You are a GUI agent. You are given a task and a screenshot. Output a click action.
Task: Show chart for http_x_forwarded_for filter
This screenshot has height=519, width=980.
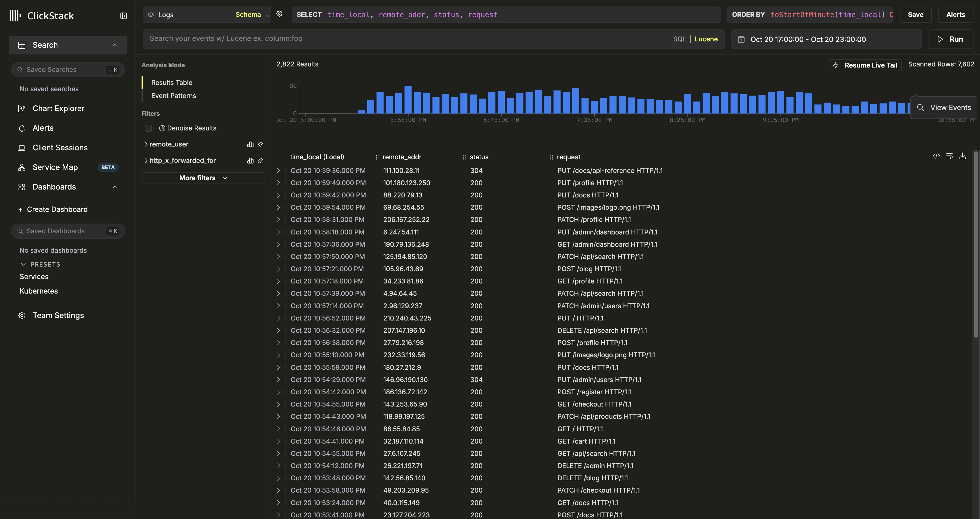pos(250,161)
